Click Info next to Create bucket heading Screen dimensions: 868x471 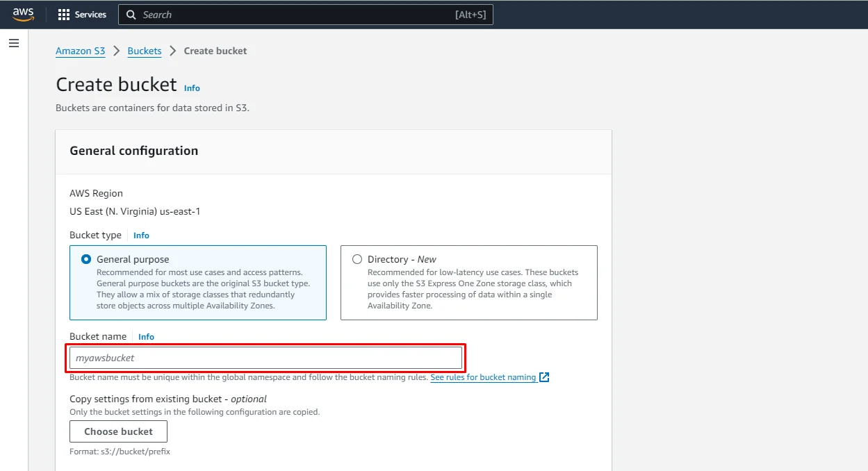[x=191, y=88]
